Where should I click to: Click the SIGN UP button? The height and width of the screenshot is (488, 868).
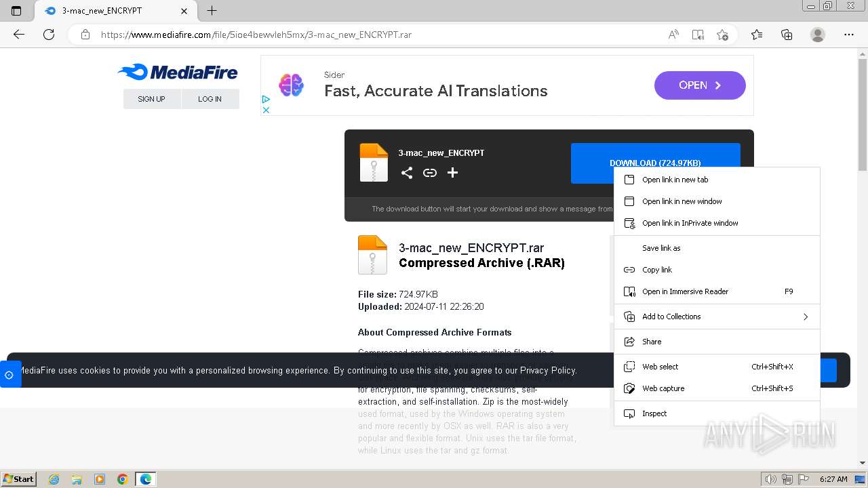point(152,99)
